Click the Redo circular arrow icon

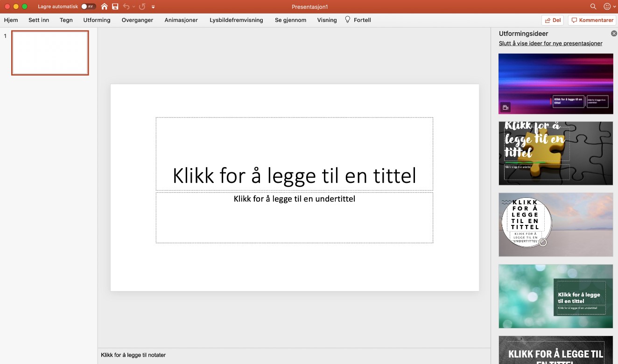tap(142, 7)
